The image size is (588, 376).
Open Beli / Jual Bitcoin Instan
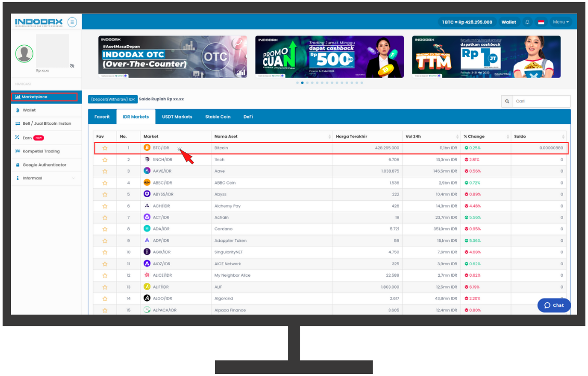46,123
